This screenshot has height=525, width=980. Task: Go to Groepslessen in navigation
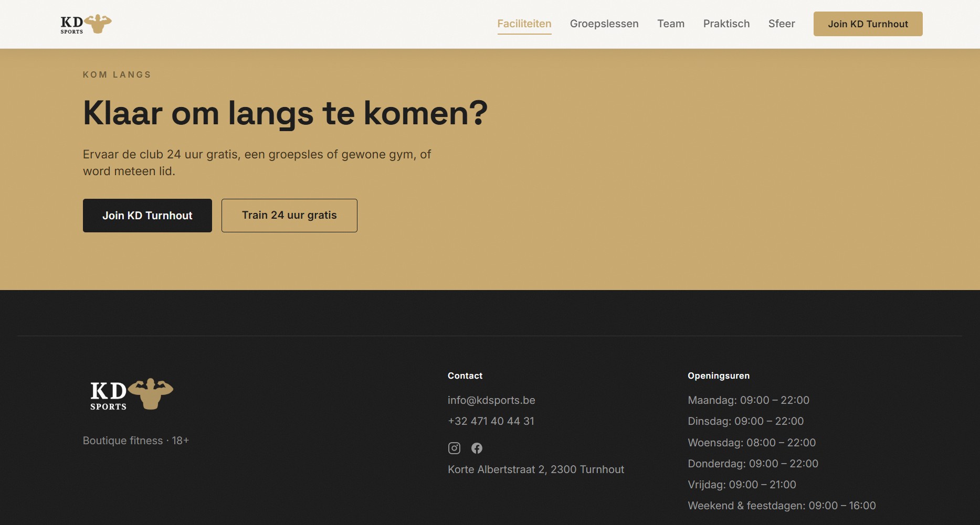[x=604, y=24]
